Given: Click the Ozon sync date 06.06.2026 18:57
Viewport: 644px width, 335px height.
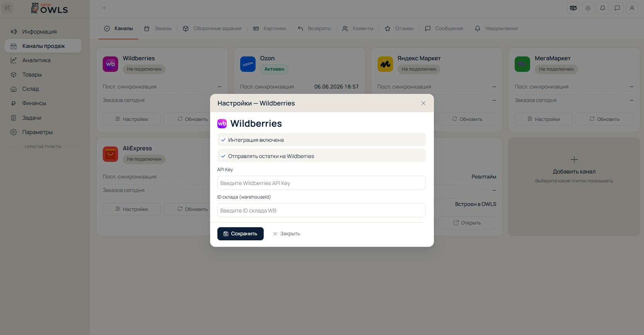Looking at the screenshot, I should coord(336,87).
